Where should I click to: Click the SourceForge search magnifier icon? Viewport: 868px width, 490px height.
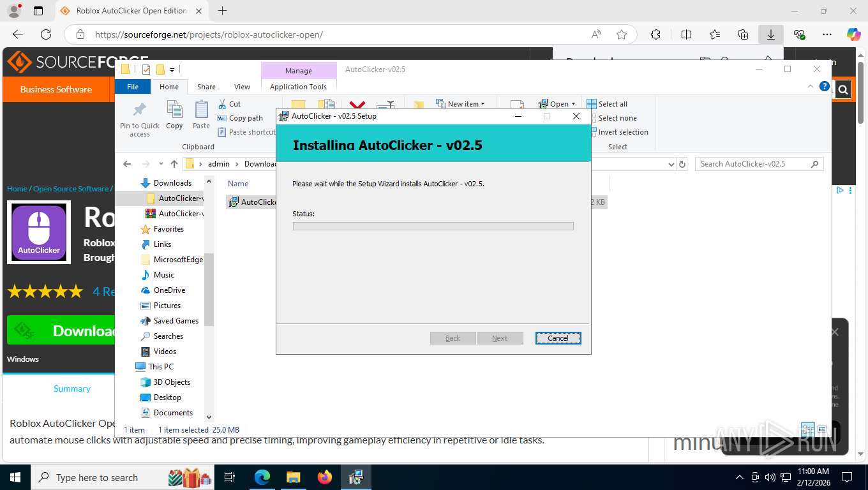pyautogui.click(x=843, y=90)
